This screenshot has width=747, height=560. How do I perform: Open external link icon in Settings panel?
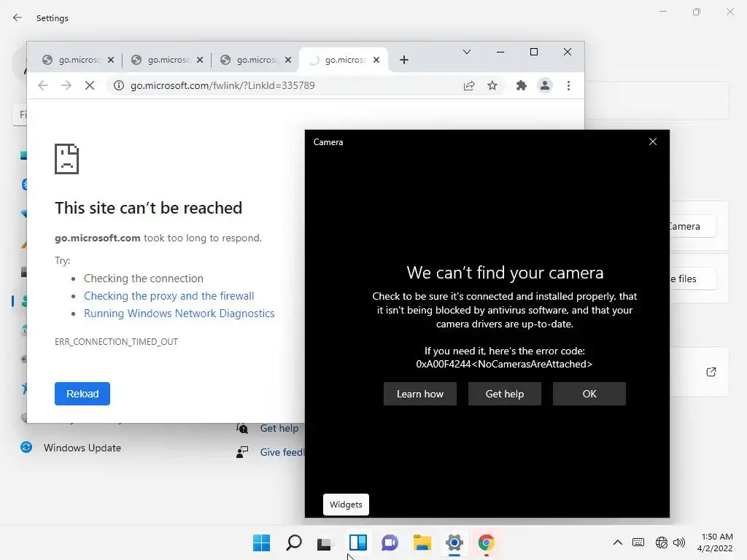[711, 372]
